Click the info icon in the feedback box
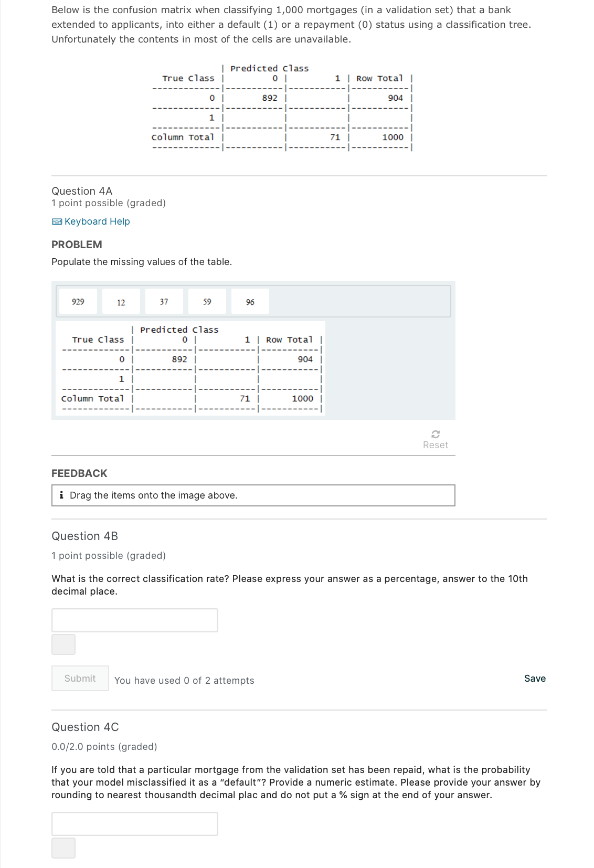This screenshot has width=594, height=868. coord(62,495)
